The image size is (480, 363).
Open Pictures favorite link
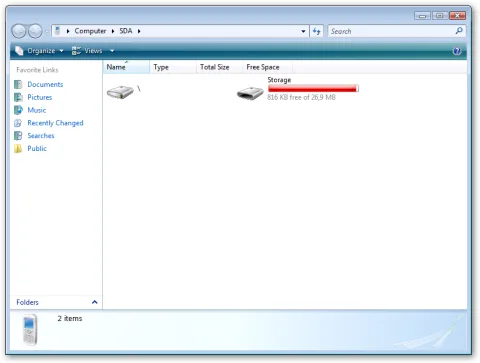click(40, 97)
